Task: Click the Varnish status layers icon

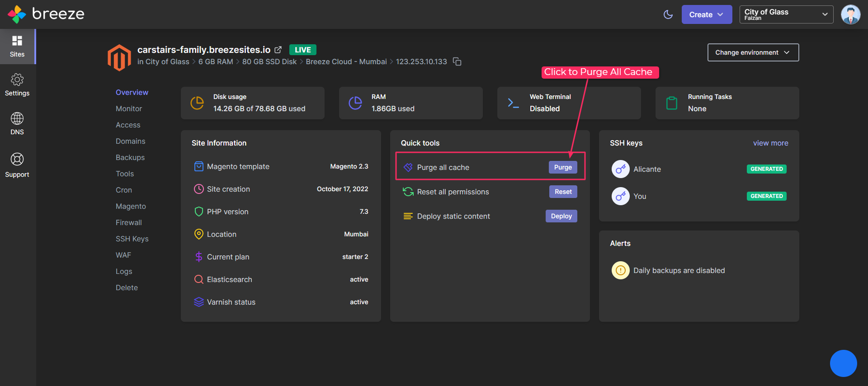Action: (198, 302)
